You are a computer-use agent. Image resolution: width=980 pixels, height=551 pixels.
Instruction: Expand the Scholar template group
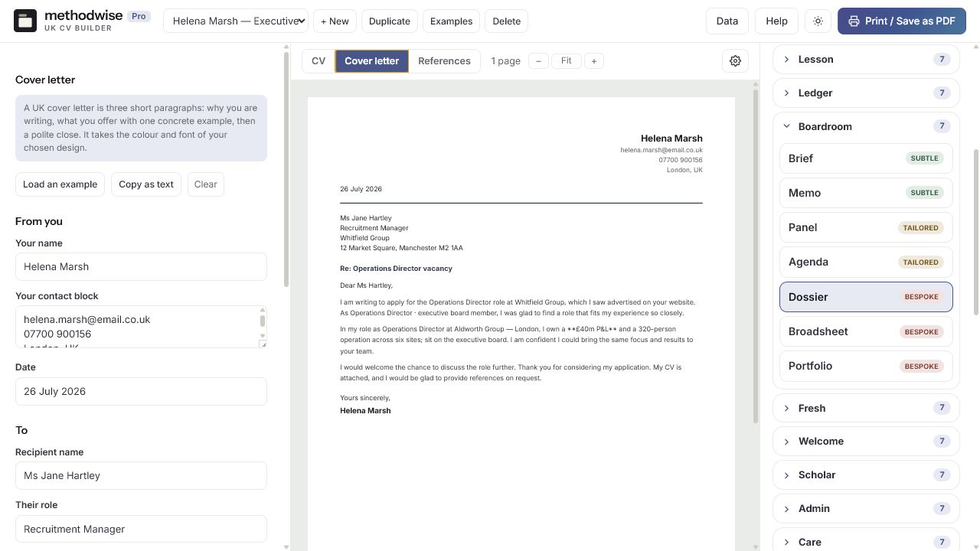tap(866, 475)
